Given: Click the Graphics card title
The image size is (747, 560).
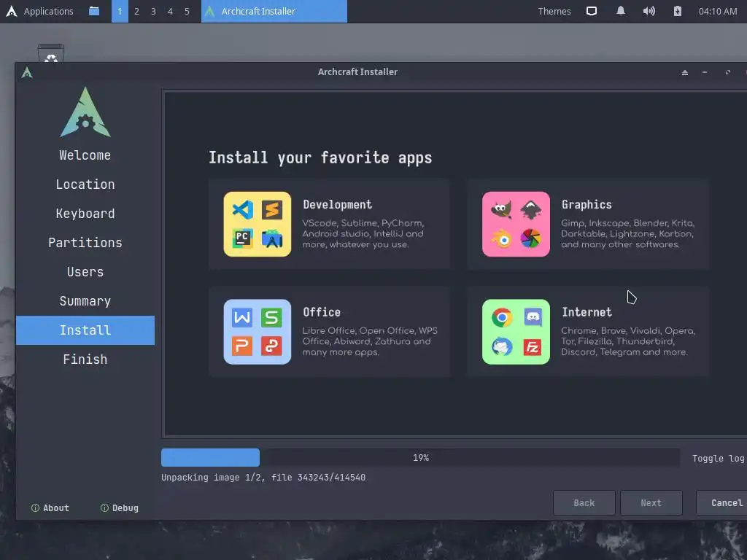Looking at the screenshot, I should click(587, 205).
